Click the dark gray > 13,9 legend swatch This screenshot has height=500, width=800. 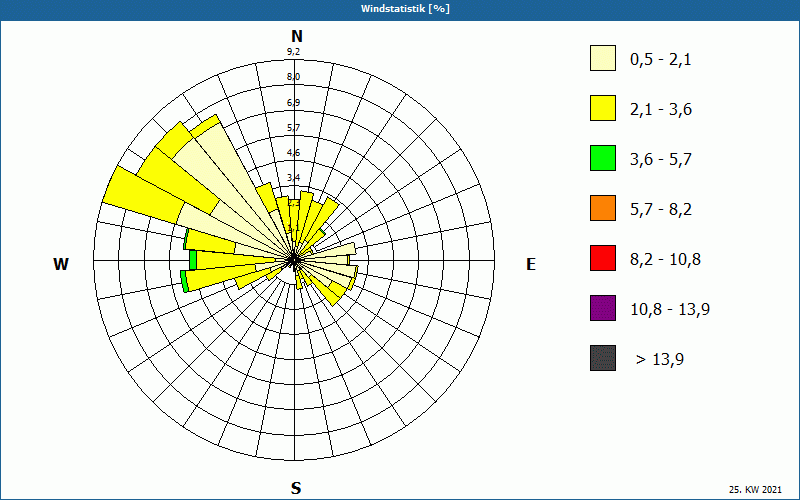pyautogui.click(x=603, y=358)
